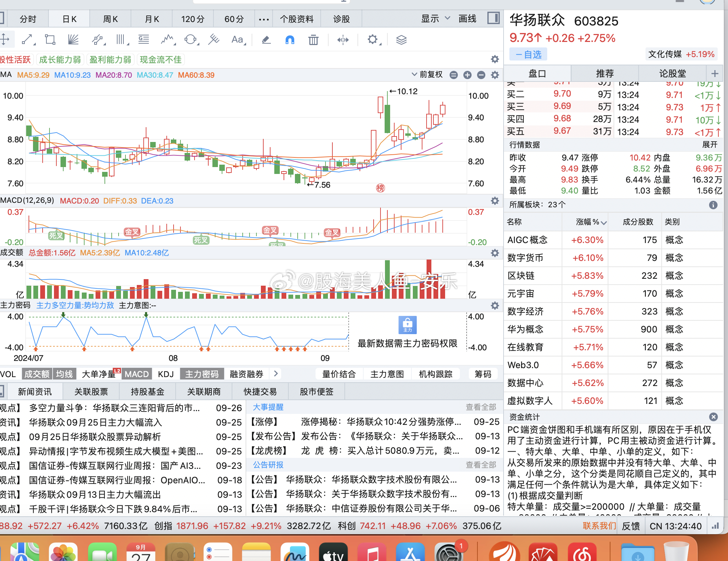The width and height of the screenshot is (728, 561).
Task: Click the 反馈 button in status bar
Action: [631, 526]
